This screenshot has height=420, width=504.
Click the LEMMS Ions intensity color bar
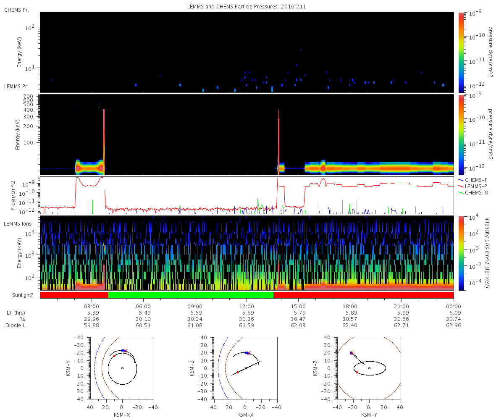[x=461, y=253]
